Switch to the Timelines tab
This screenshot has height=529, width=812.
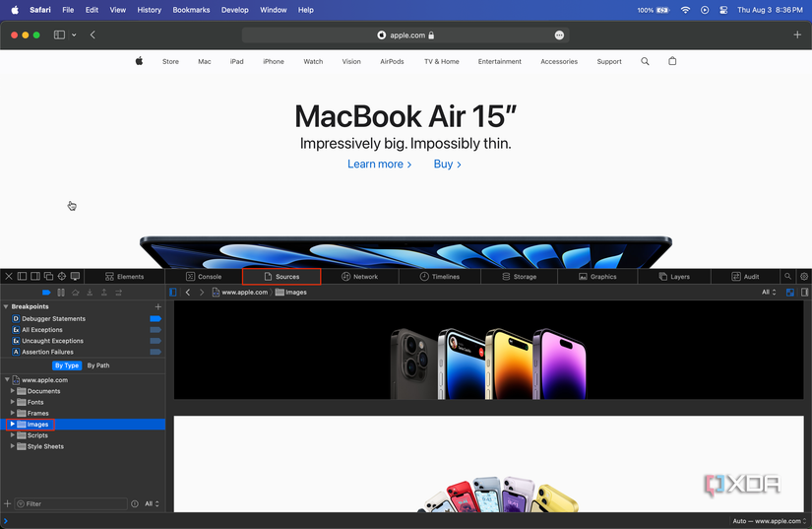coord(440,276)
